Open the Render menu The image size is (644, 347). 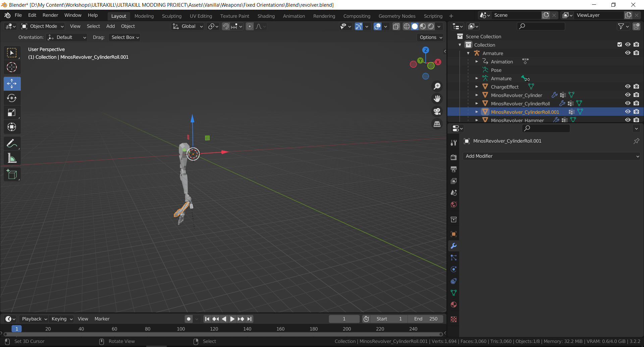tap(50, 15)
